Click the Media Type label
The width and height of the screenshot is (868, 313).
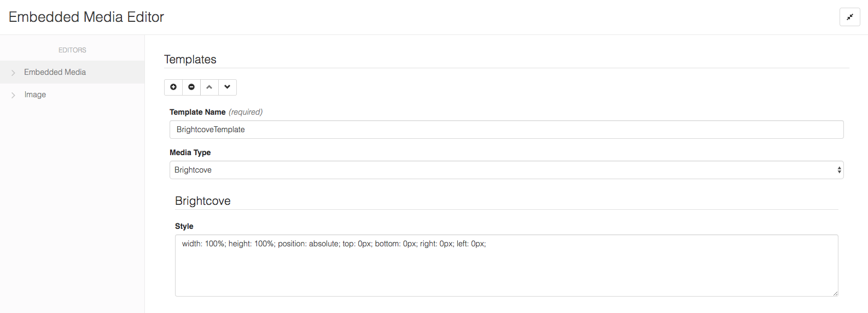(190, 152)
